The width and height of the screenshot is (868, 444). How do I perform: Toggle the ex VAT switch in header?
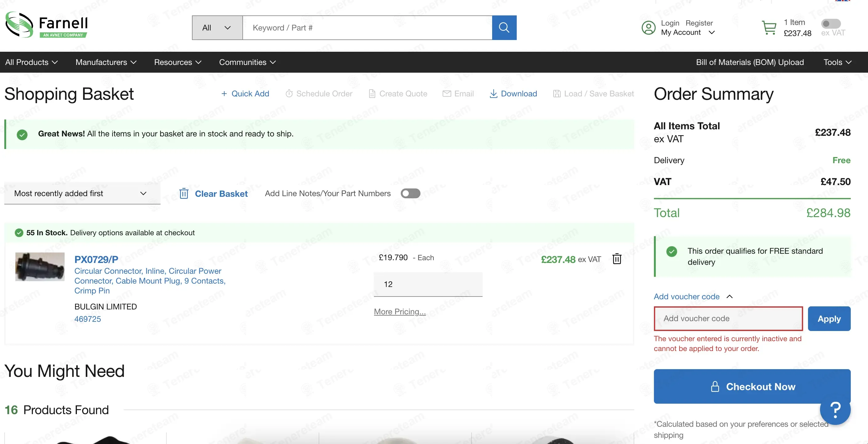831,24
